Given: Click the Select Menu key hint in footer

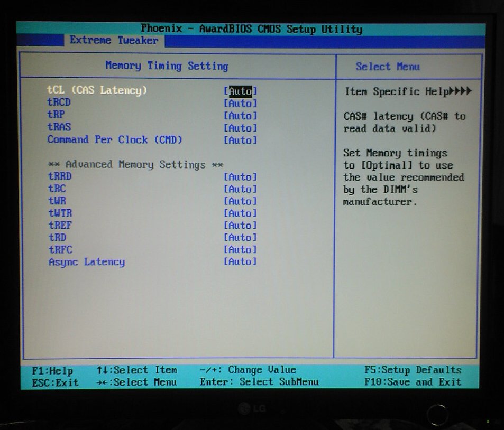Looking at the screenshot, I should coord(136,382).
